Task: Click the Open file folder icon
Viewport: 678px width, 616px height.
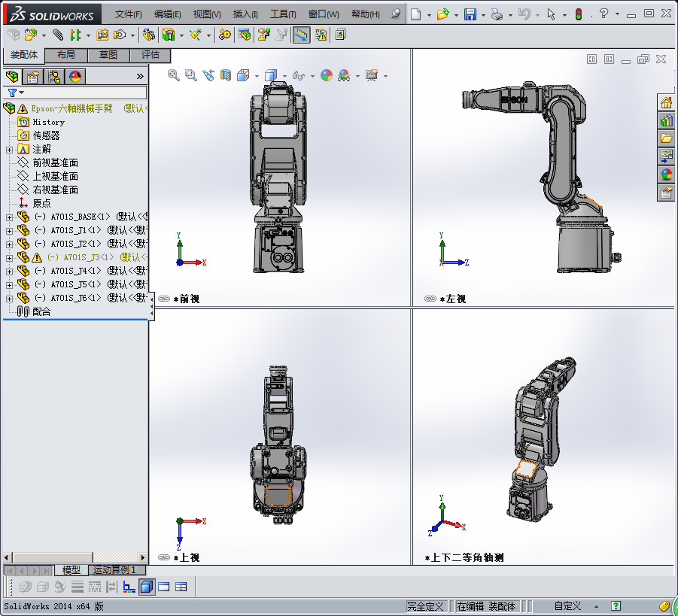Action: pos(442,14)
